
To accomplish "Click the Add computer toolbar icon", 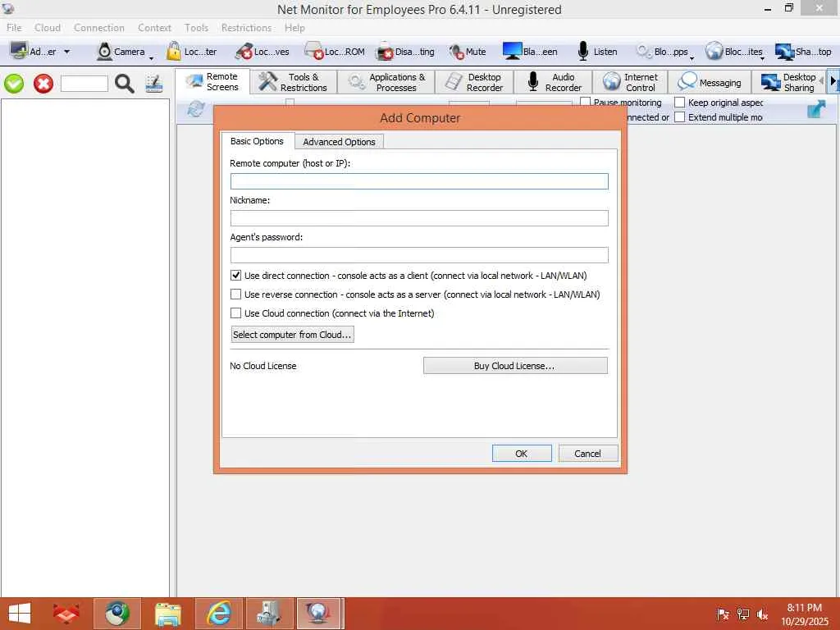I will pyautogui.click(x=20, y=51).
